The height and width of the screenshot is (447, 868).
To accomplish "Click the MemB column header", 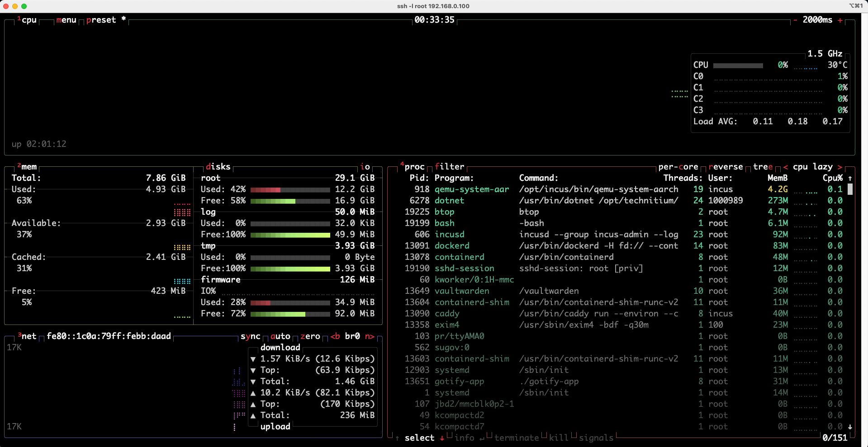I will click(778, 178).
